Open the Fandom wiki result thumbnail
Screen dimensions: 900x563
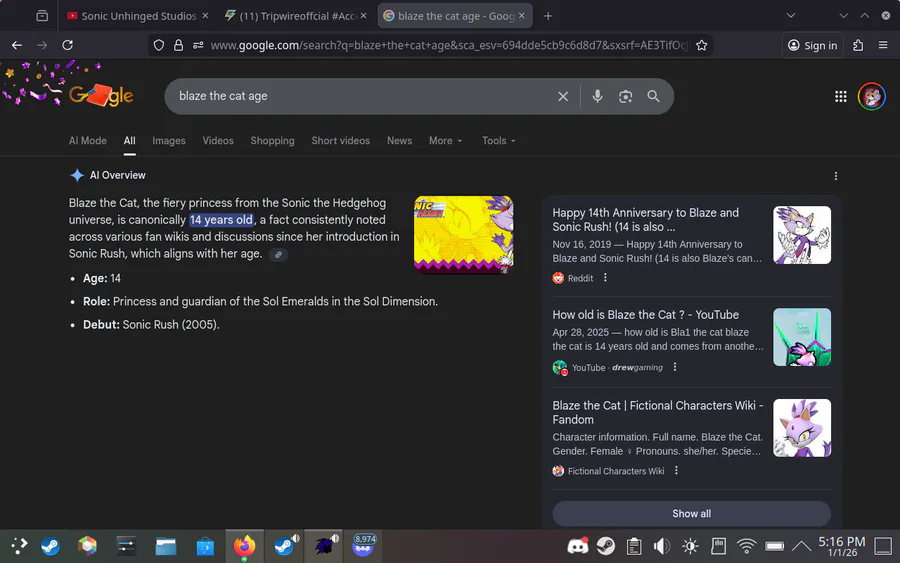(x=802, y=428)
